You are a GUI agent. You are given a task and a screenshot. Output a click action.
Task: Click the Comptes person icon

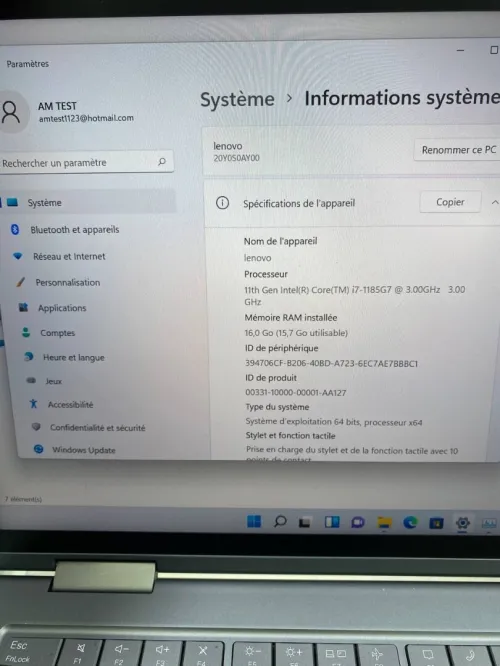tap(26, 332)
